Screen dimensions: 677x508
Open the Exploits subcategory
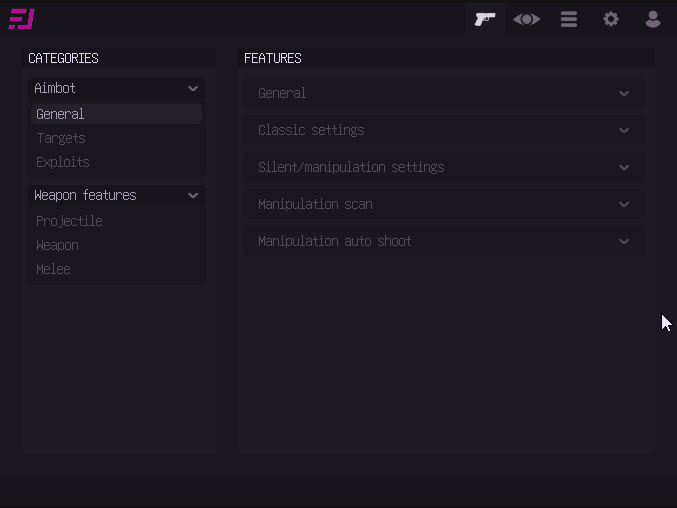coord(63,162)
